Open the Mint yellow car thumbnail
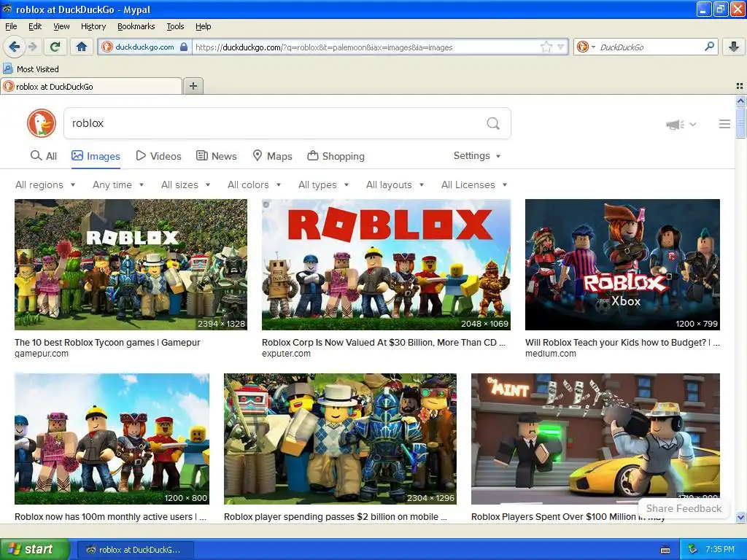 point(595,438)
